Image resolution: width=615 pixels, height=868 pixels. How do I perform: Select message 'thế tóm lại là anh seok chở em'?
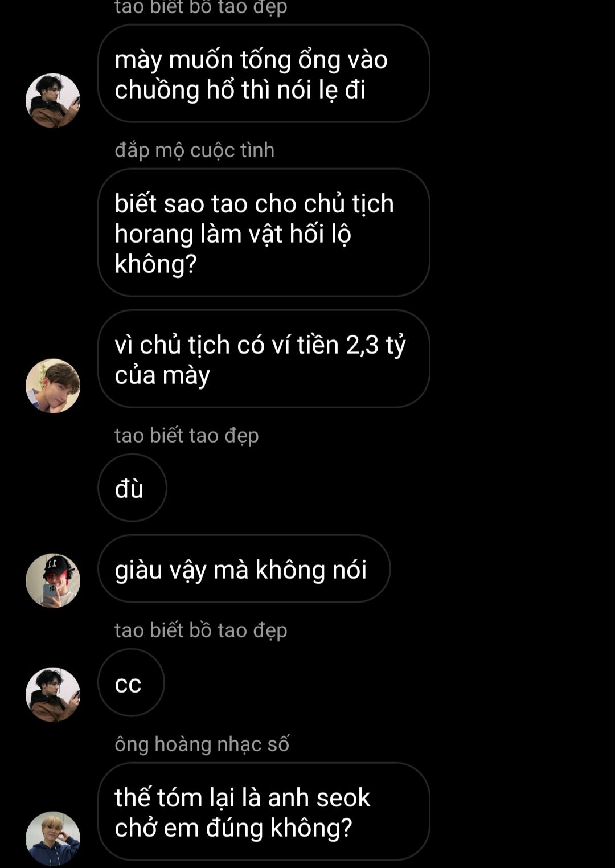[264, 812]
